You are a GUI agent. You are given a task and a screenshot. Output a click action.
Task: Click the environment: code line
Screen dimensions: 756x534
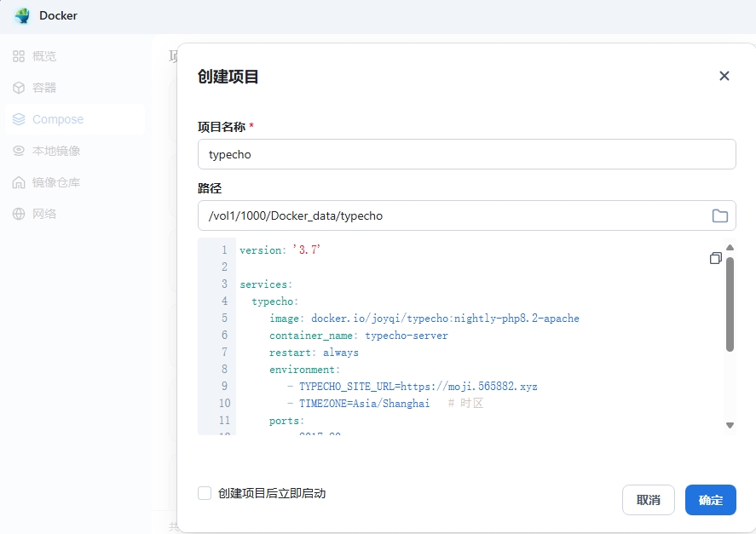click(x=305, y=370)
